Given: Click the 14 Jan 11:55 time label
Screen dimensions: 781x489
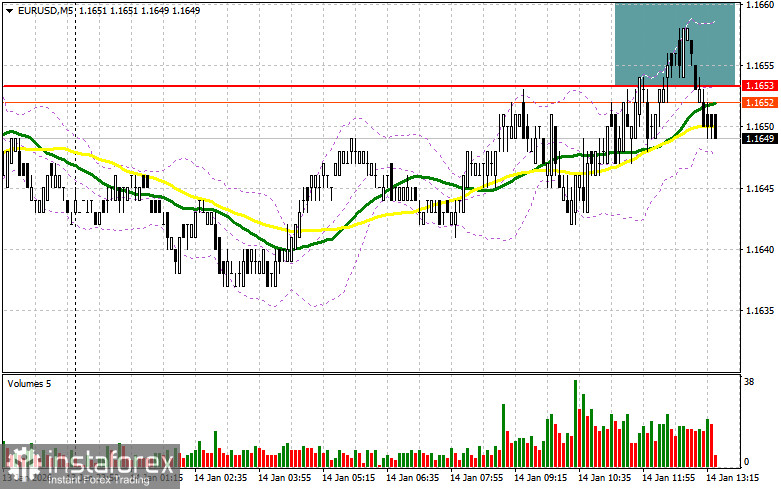Looking at the screenshot, I should coord(668,478).
